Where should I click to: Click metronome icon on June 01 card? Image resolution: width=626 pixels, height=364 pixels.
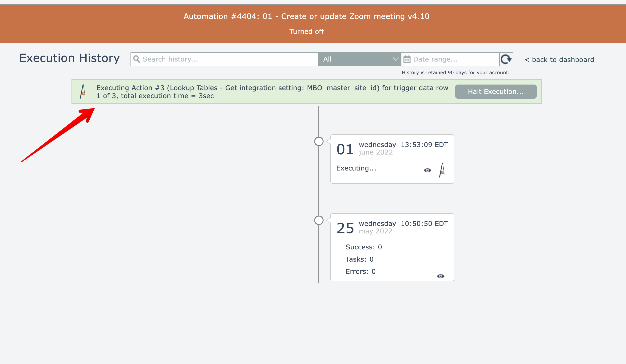tap(442, 170)
